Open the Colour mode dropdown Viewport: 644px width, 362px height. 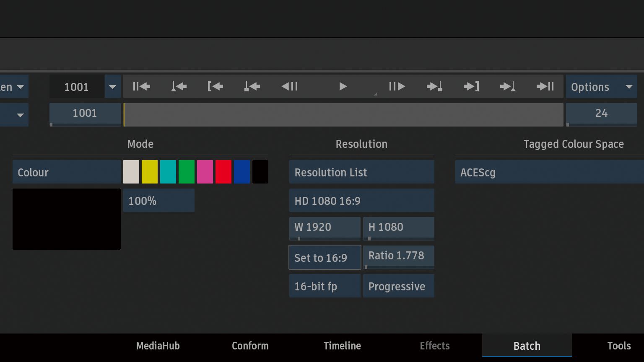67,172
